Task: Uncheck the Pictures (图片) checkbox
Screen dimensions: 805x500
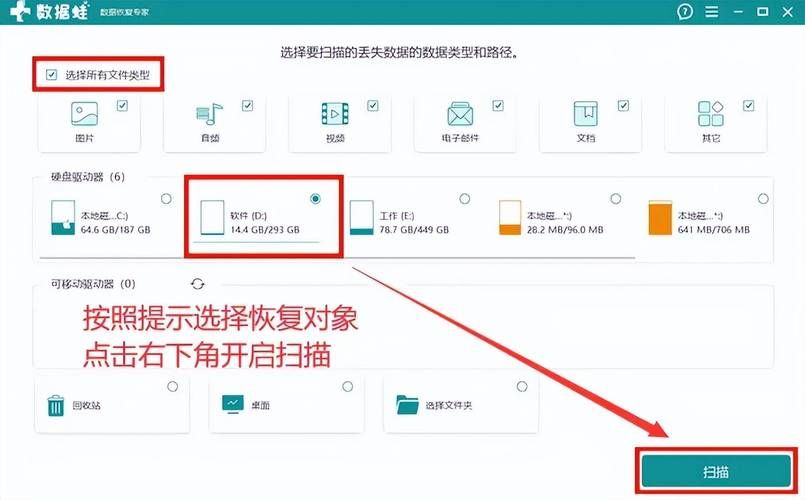Action: coord(122,104)
